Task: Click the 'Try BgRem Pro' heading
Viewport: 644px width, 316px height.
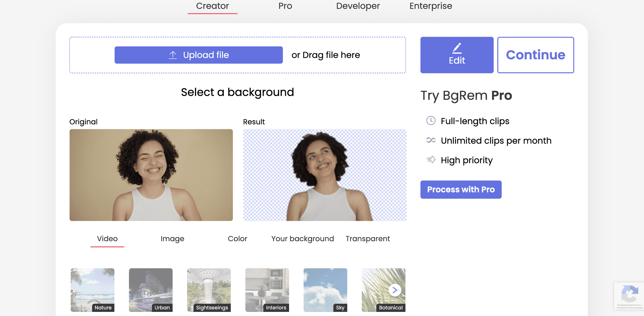Action: 466,96
